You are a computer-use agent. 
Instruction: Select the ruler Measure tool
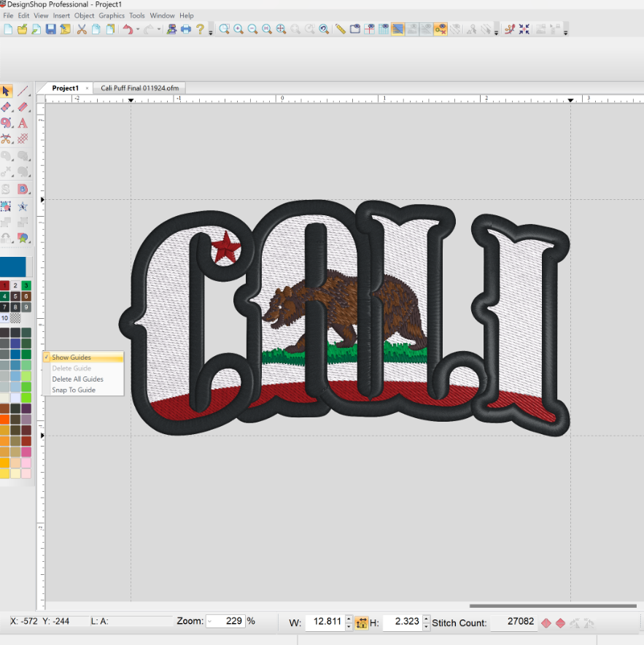click(341, 29)
